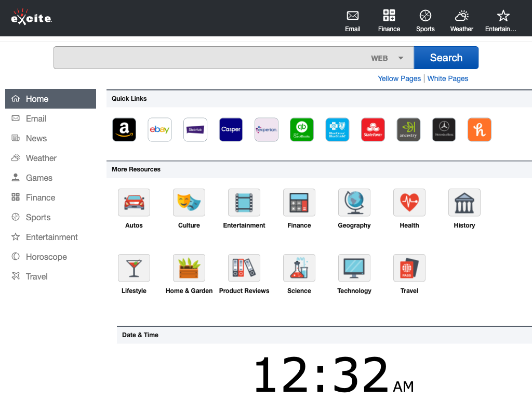The height and width of the screenshot is (399, 532).
Task: Click inside the search text field
Action: pyautogui.click(x=208, y=58)
